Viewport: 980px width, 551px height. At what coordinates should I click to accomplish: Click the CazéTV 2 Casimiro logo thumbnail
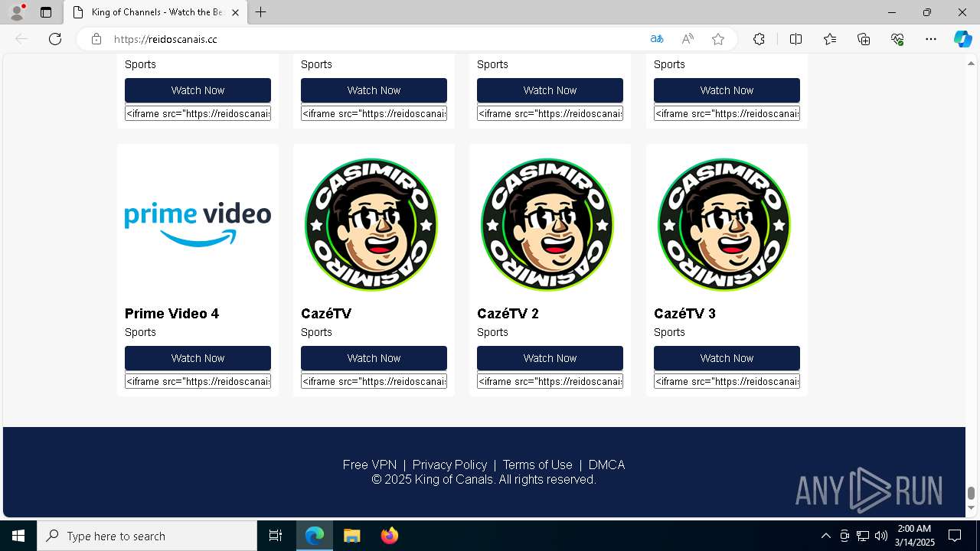click(x=547, y=224)
